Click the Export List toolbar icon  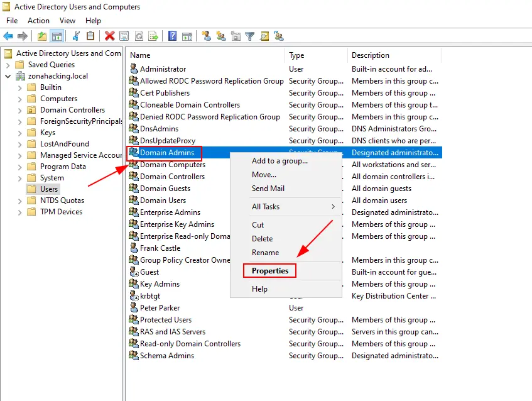pos(153,36)
